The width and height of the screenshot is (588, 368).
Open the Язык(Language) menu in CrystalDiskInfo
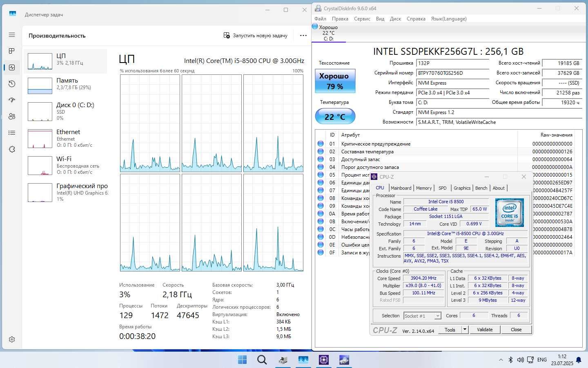point(449,19)
